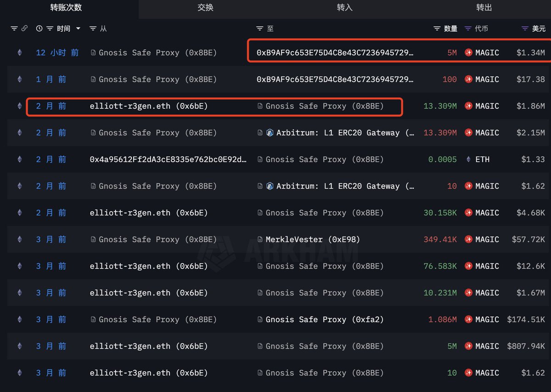Click Arbitrum logo icon in 10 MAGIC 2 月 前 row
Image resolution: width=551 pixels, height=392 pixels.
click(x=270, y=186)
